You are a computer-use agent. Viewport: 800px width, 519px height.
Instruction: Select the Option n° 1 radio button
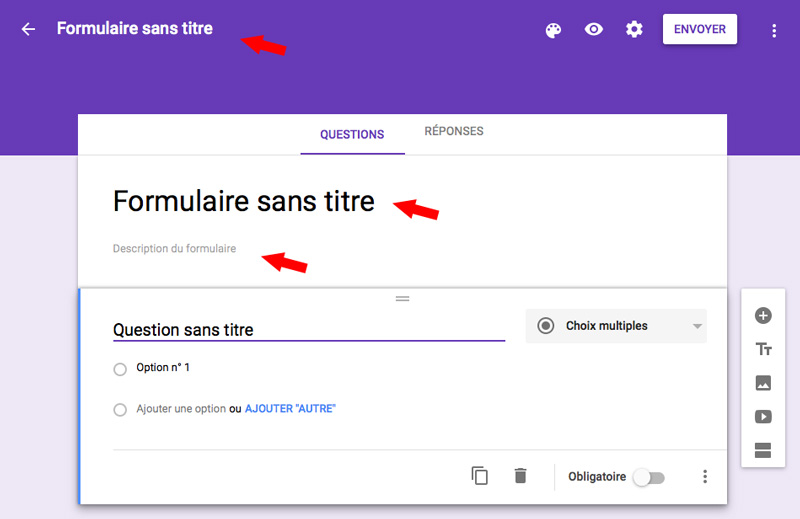tap(120, 369)
